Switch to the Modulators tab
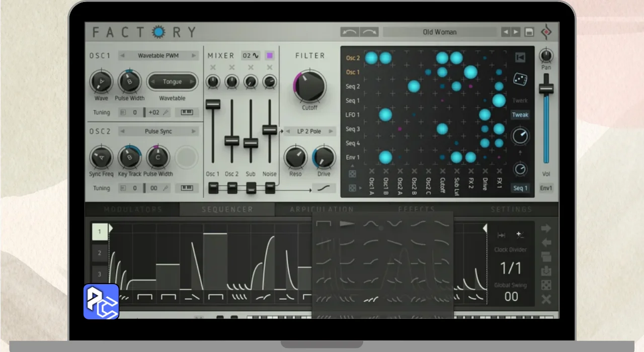The image size is (644, 352). pyautogui.click(x=133, y=209)
